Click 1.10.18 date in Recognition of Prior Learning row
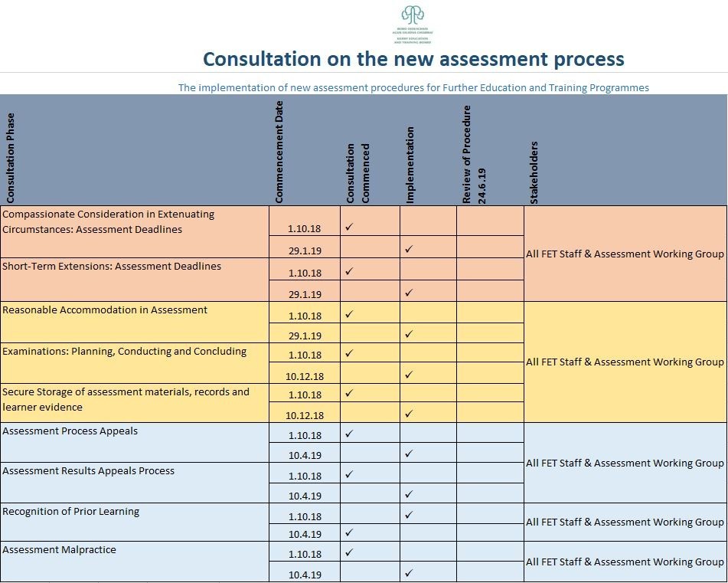This screenshot has height=583, width=728. pyautogui.click(x=305, y=516)
